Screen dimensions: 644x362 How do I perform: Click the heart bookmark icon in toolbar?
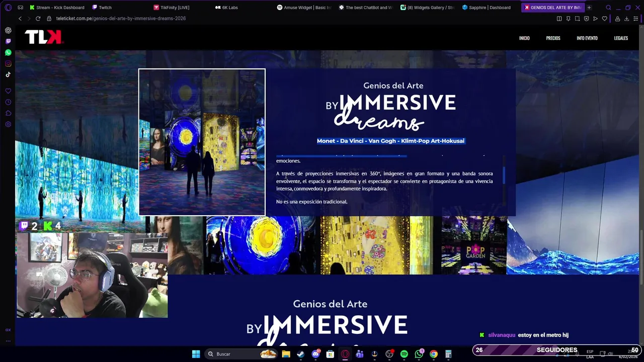click(604, 19)
